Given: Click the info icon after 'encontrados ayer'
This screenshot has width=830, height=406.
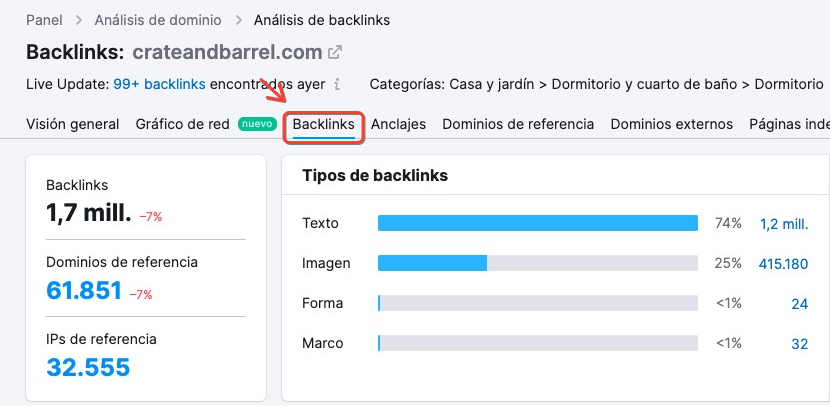Looking at the screenshot, I should (337, 84).
